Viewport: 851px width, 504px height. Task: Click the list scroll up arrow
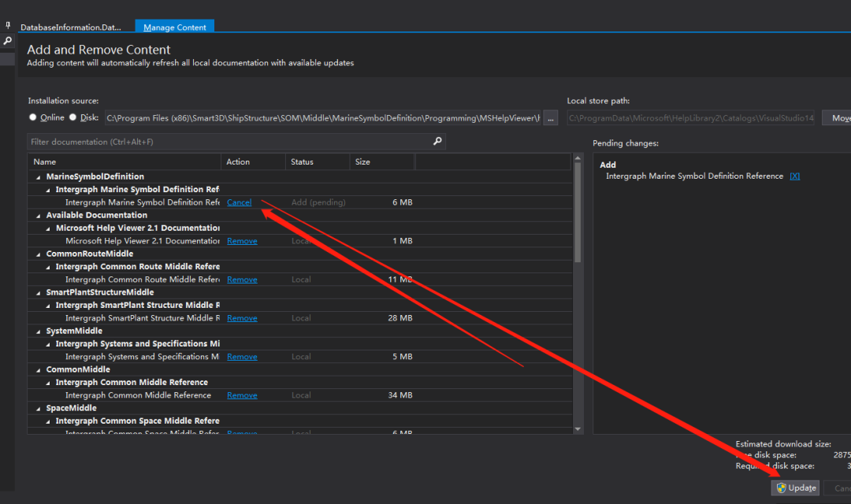(578, 157)
